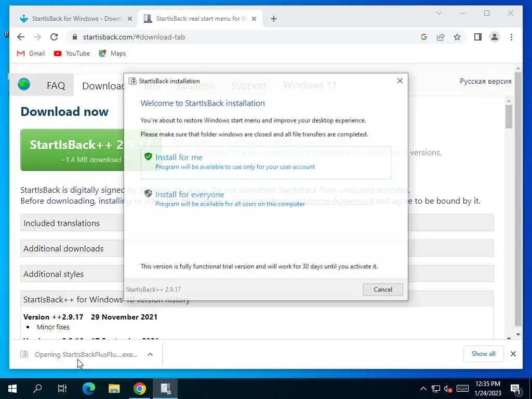Reload the startisback.com page
This screenshot has width=532, height=399.
pyautogui.click(x=54, y=37)
